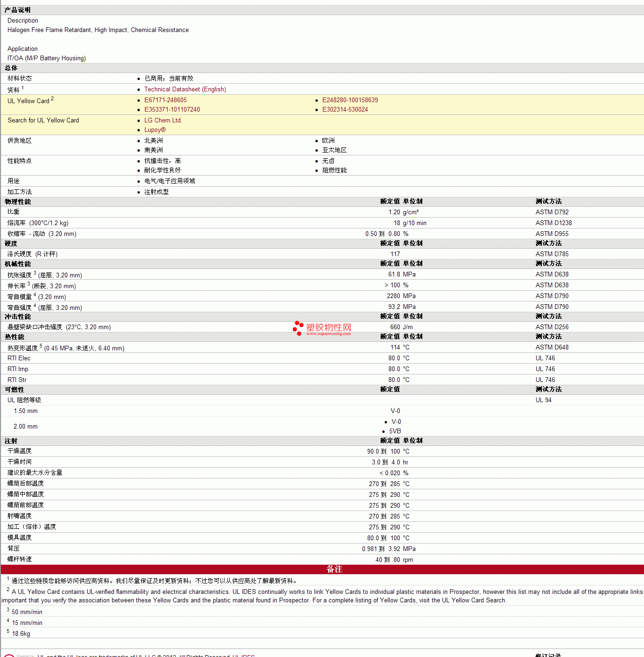Click the usage value 电气/电子应用领域

[169, 181]
